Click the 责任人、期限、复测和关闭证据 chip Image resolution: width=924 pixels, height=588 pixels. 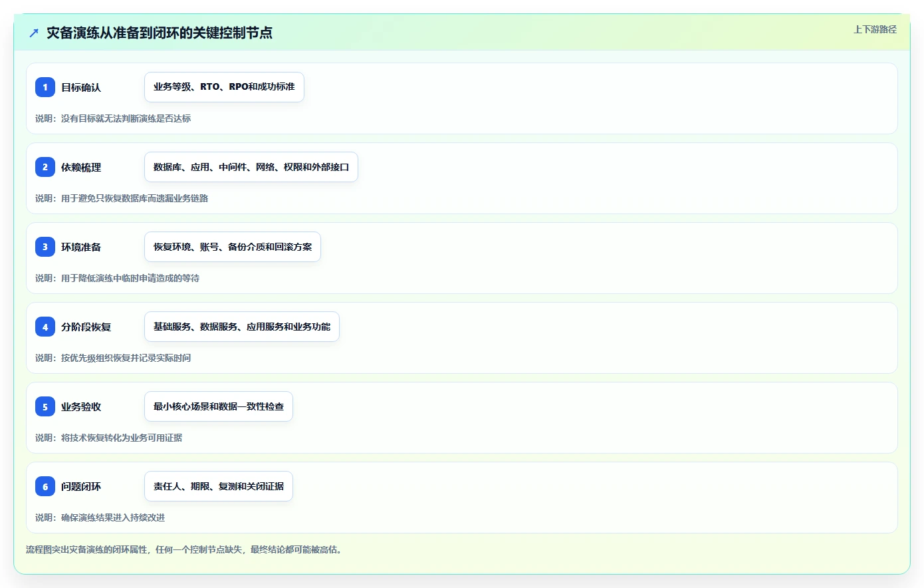pos(219,486)
